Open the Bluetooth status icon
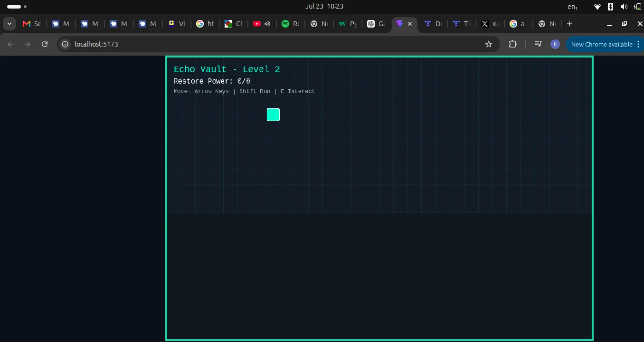 click(611, 7)
